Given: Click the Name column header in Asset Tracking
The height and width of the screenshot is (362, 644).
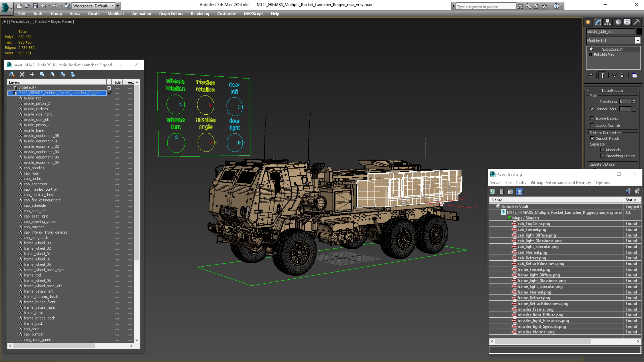Looking at the screenshot, I should (x=556, y=200).
